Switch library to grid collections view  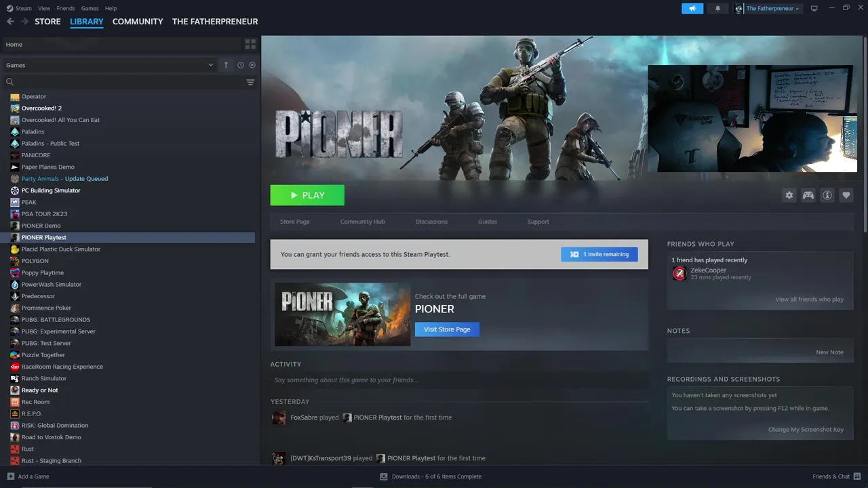click(250, 44)
